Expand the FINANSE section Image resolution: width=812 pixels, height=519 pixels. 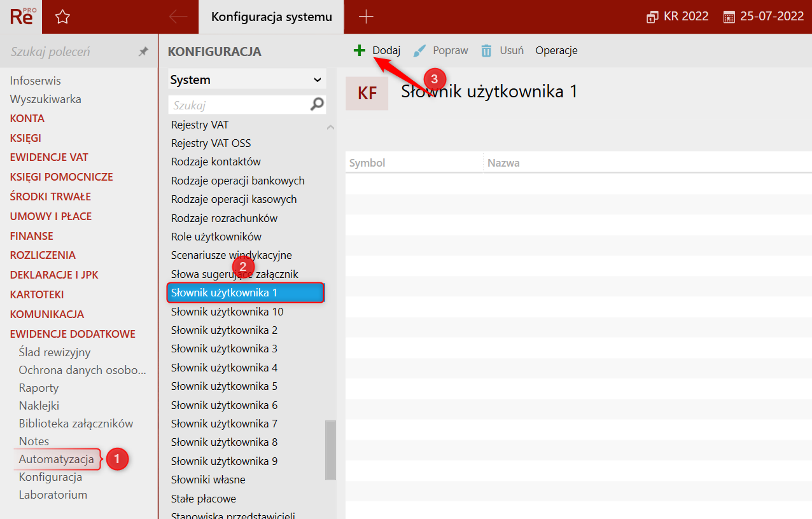tap(32, 236)
